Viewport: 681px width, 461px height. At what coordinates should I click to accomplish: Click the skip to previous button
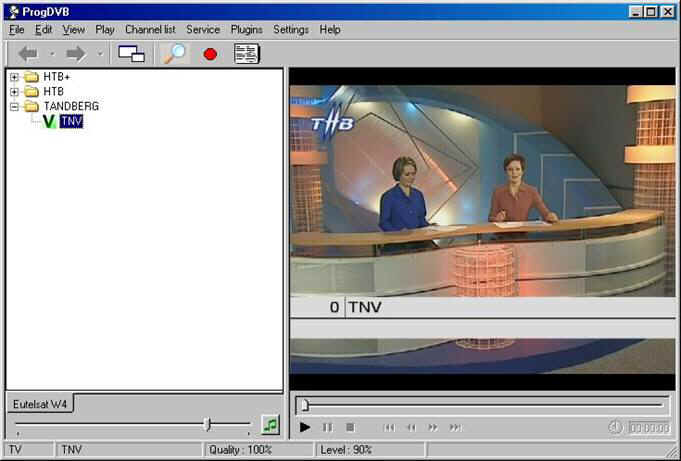pyautogui.click(x=389, y=428)
